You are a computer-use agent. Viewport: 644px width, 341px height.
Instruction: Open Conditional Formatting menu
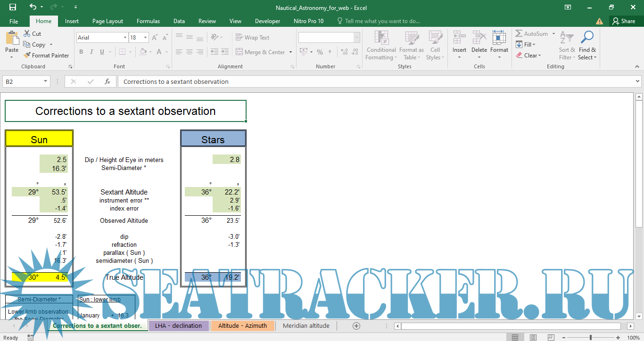pyautogui.click(x=381, y=45)
